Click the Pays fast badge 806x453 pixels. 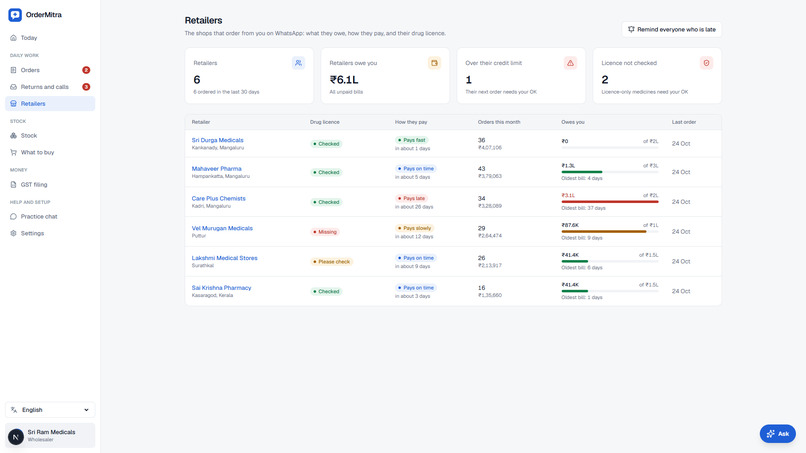[x=412, y=140]
